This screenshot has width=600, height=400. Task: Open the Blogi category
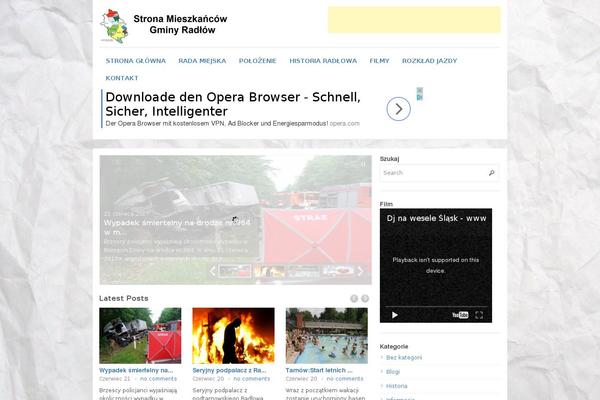tap(393, 372)
